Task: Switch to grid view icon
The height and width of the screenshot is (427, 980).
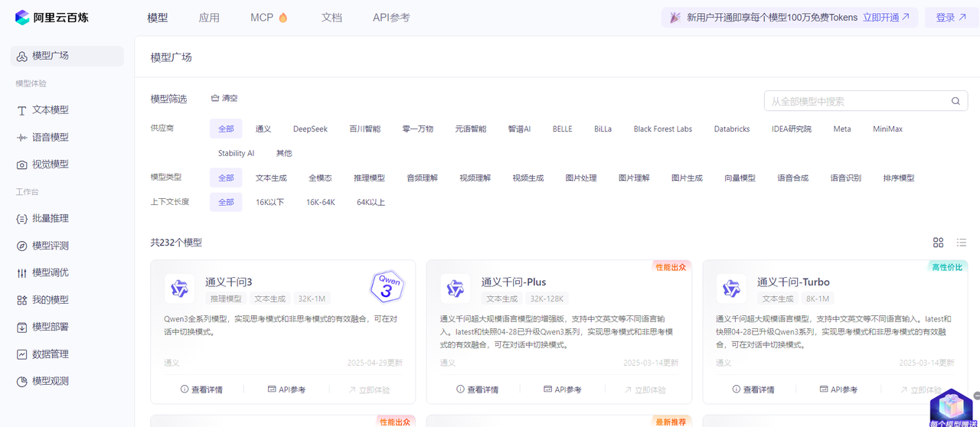Action: coord(938,243)
